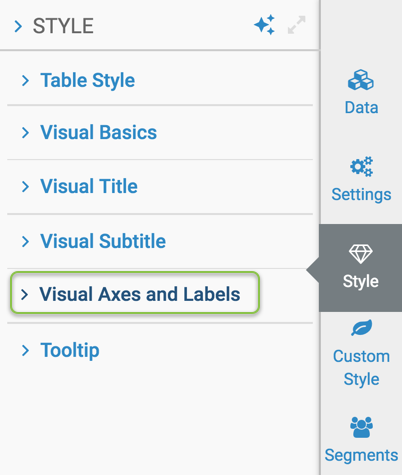This screenshot has height=475, width=402.
Task: Switch to the Segments tab label
Action: click(361, 455)
